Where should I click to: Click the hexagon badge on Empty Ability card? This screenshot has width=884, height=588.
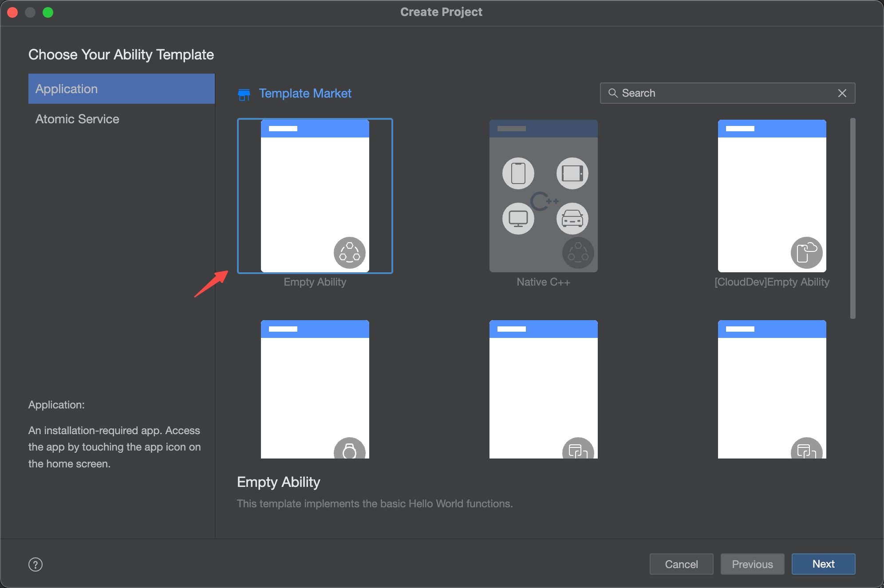click(x=349, y=253)
